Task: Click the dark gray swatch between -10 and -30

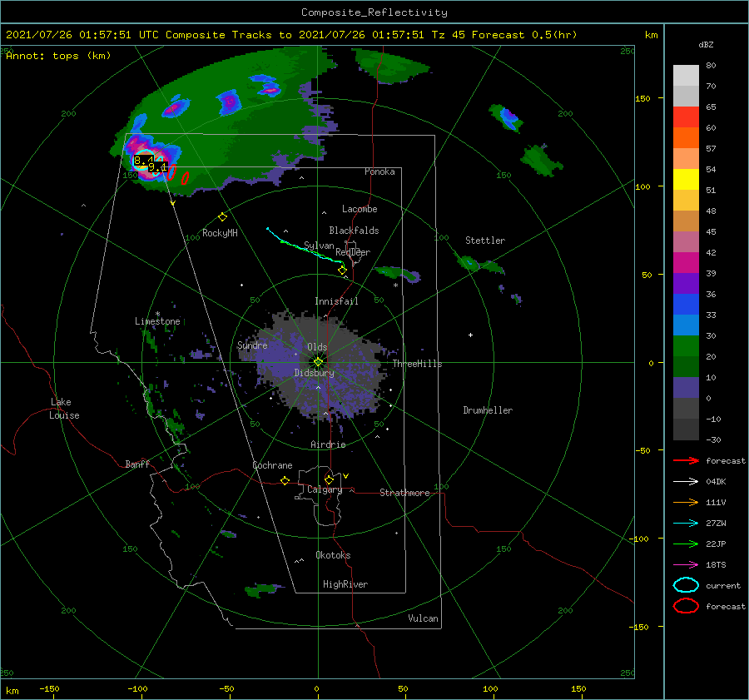Action: [686, 429]
